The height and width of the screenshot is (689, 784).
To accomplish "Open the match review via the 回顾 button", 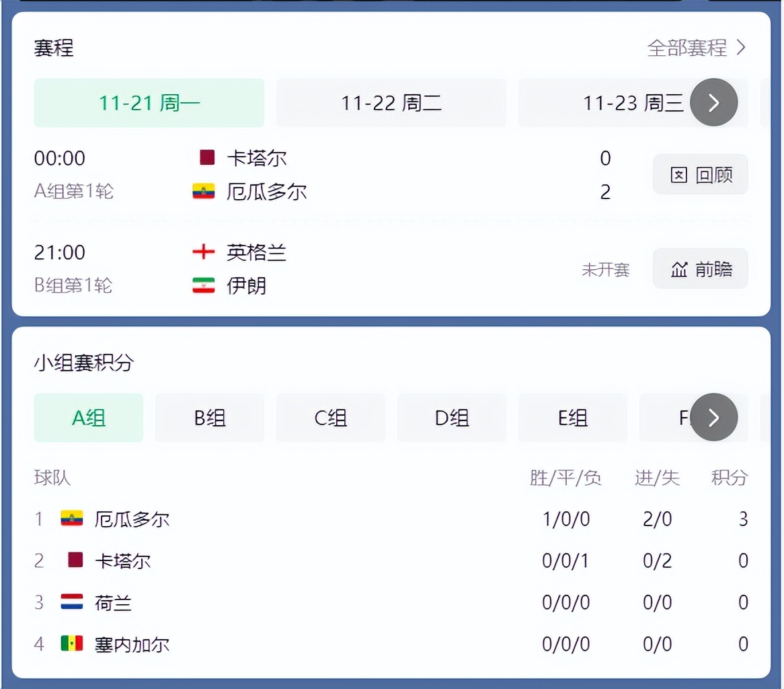I will (x=700, y=174).
